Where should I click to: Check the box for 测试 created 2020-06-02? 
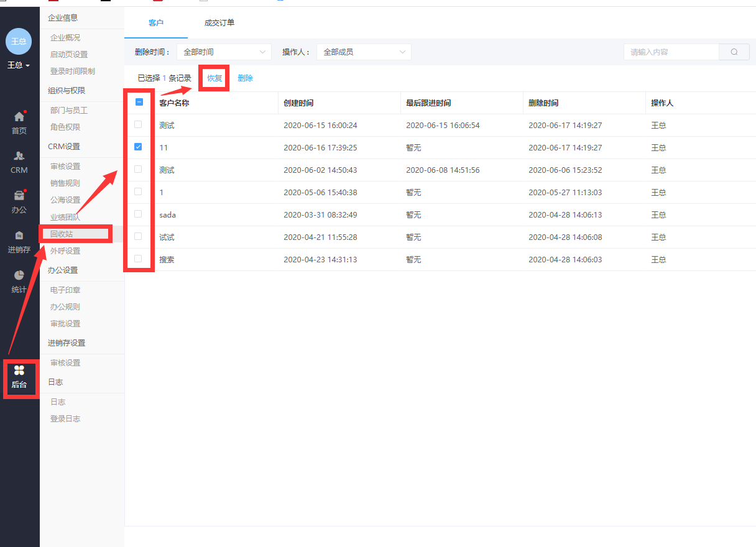point(138,169)
